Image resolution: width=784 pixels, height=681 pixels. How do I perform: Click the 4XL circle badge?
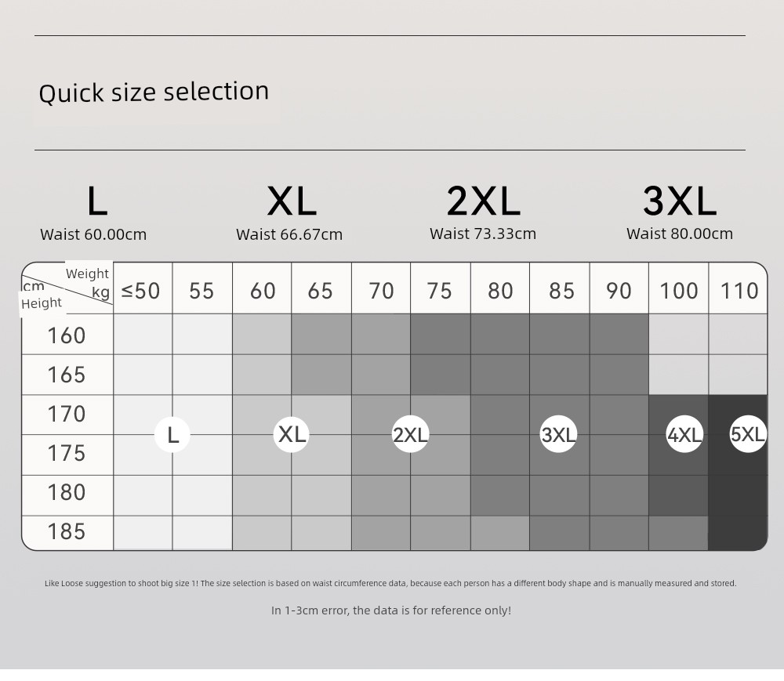(x=684, y=434)
